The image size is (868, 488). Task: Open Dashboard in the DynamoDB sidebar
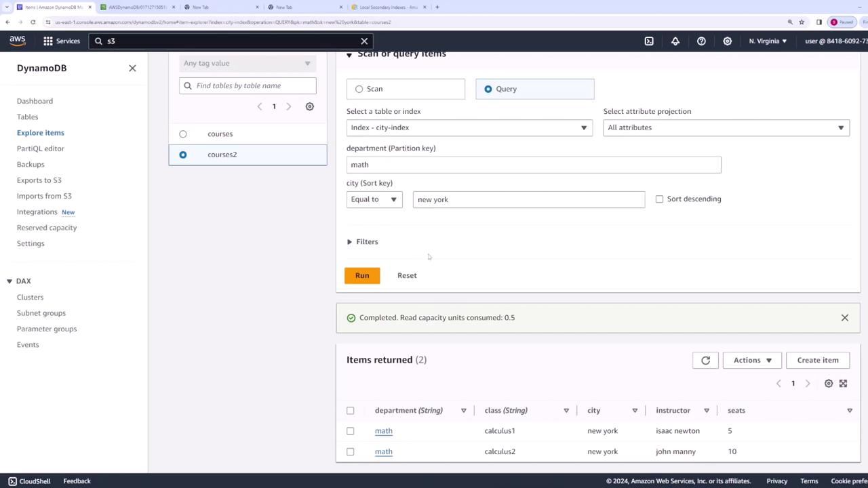coord(35,101)
